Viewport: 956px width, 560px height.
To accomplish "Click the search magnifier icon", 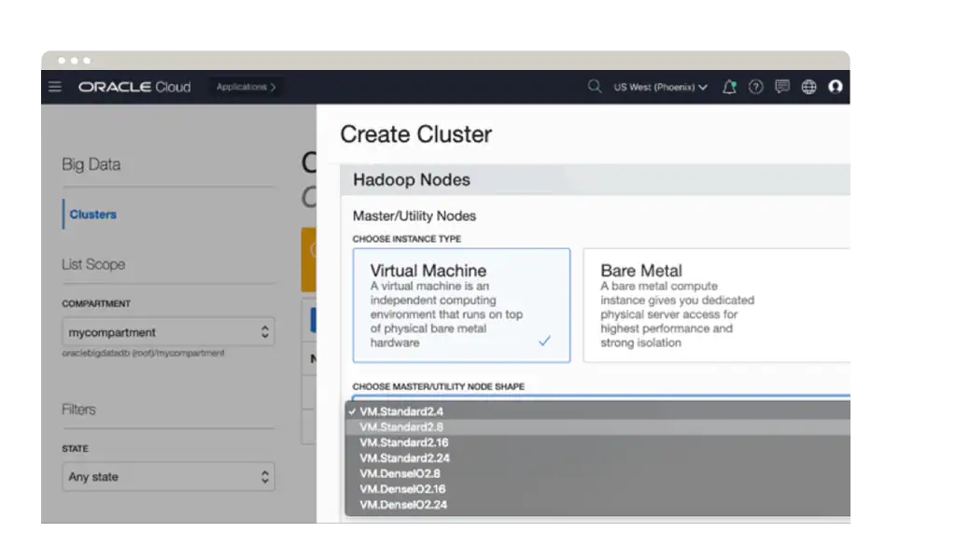I will coord(594,87).
